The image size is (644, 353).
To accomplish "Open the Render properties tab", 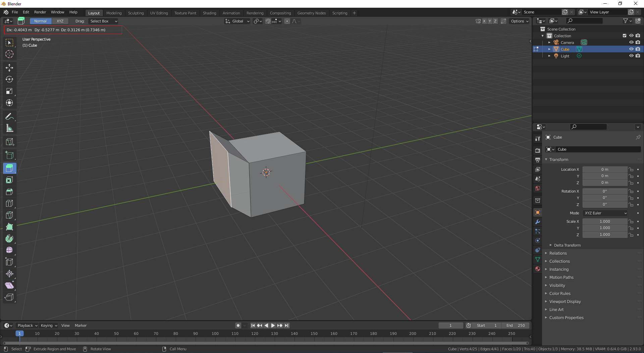I will point(538,150).
